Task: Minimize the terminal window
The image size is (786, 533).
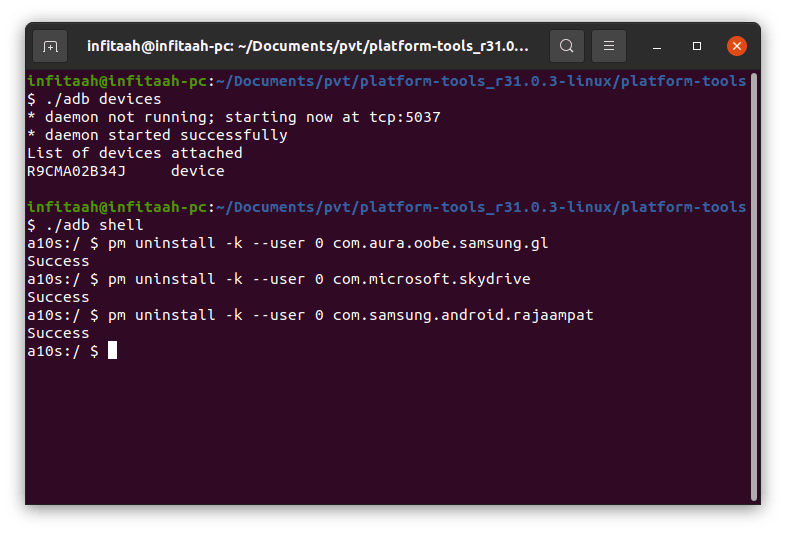Action: [x=658, y=46]
